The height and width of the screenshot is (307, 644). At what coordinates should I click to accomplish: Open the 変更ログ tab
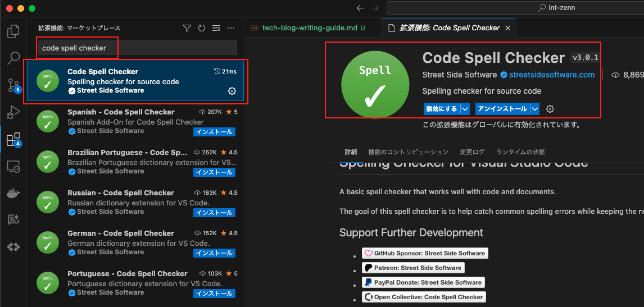(x=472, y=152)
